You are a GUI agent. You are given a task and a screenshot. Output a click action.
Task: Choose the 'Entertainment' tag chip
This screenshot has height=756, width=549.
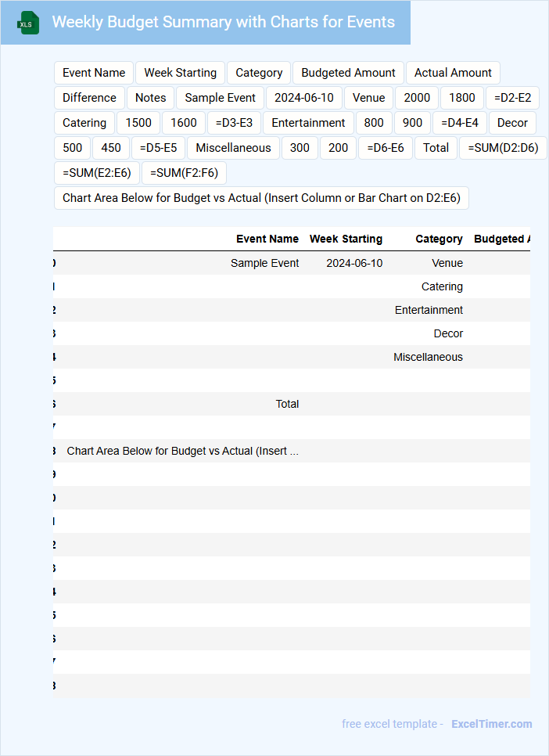coord(308,123)
